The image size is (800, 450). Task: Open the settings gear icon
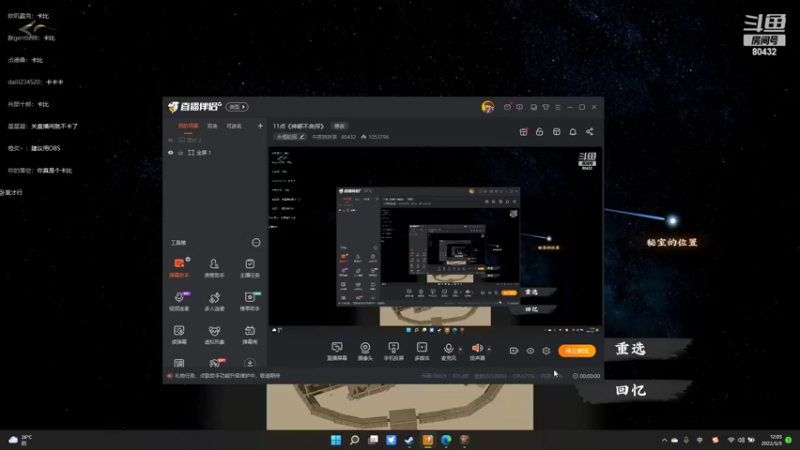pos(546,351)
